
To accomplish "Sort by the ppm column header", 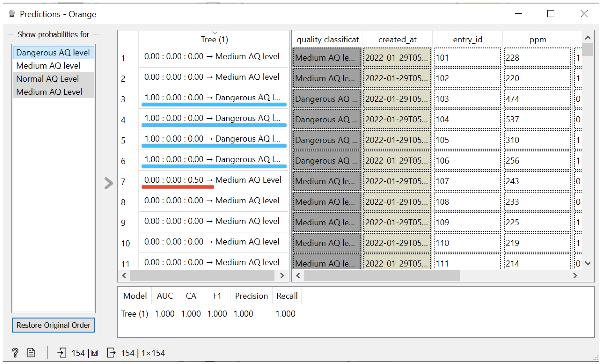I will [537, 39].
